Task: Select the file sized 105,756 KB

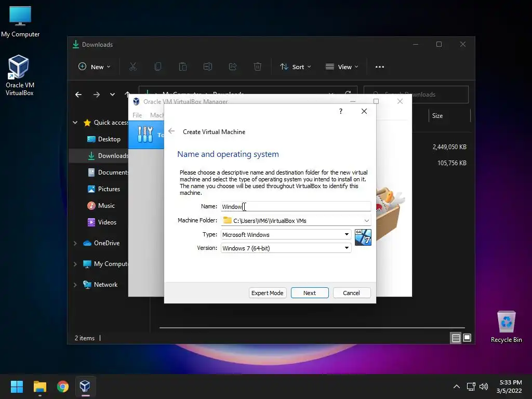Action: 451,163
